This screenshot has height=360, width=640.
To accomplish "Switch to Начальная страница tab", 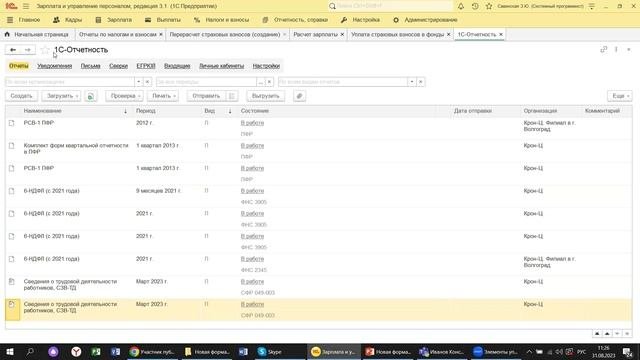I will (37, 35).
